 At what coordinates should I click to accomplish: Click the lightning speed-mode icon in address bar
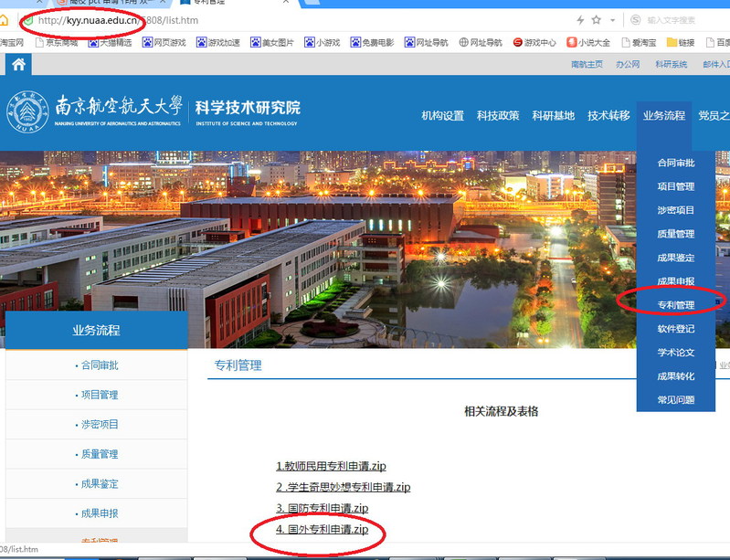pos(580,19)
